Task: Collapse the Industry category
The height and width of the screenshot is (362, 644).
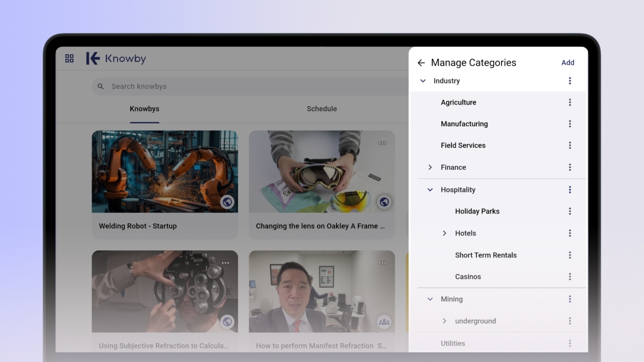Action: click(x=423, y=81)
